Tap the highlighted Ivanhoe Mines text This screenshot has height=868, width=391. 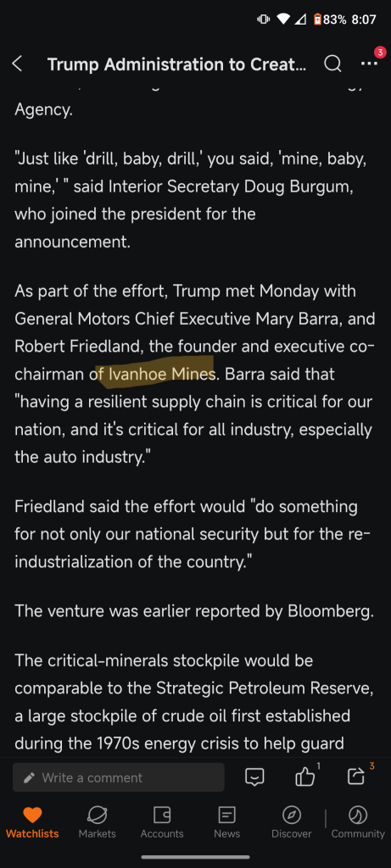click(160, 374)
